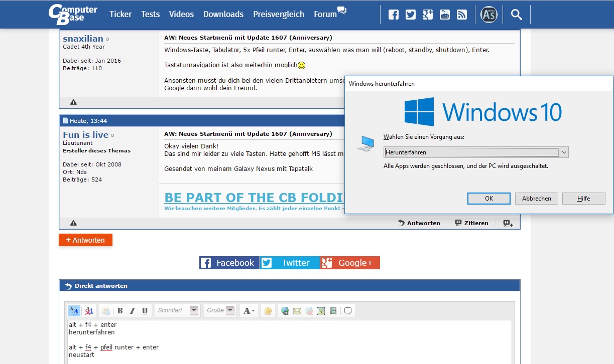Open ComputerBase Twitter icon in header
Image resolution: width=614 pixels, height=364 pixels.
point(411,15)
